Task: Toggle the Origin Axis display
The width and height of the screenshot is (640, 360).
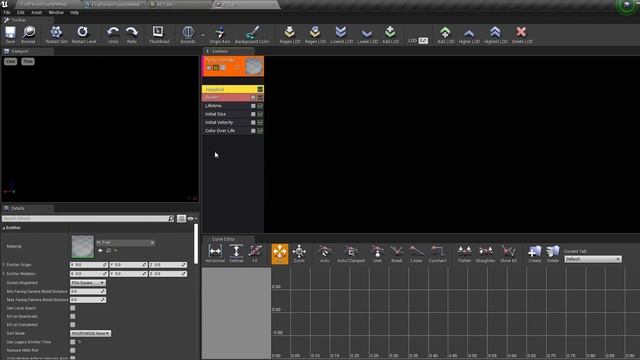Action: tap(220, 35)
